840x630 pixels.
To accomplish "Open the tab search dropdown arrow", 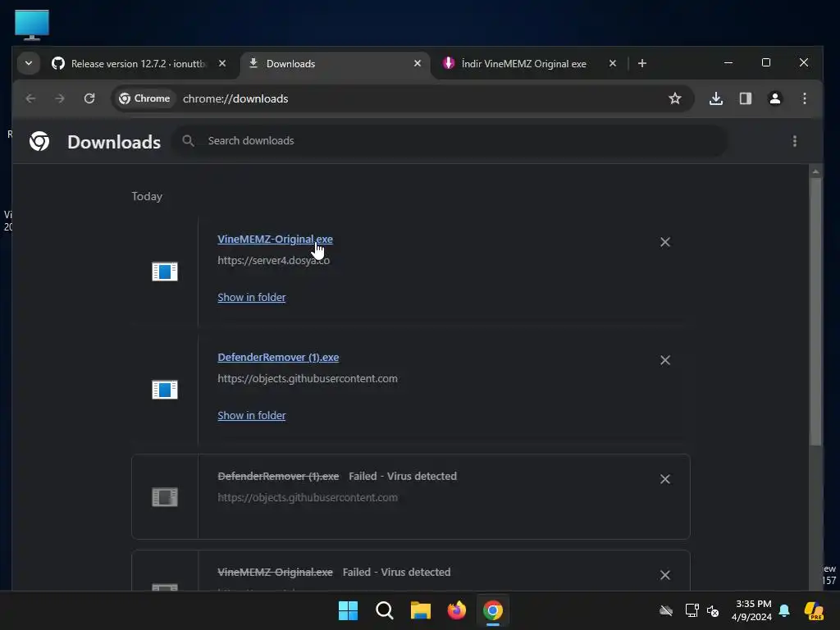I will point(29,63).
